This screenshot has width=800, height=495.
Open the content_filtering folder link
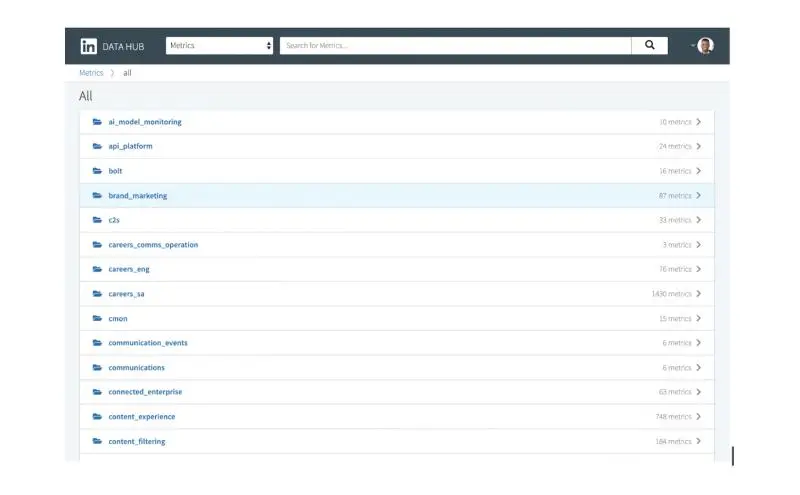coord(137,441)
